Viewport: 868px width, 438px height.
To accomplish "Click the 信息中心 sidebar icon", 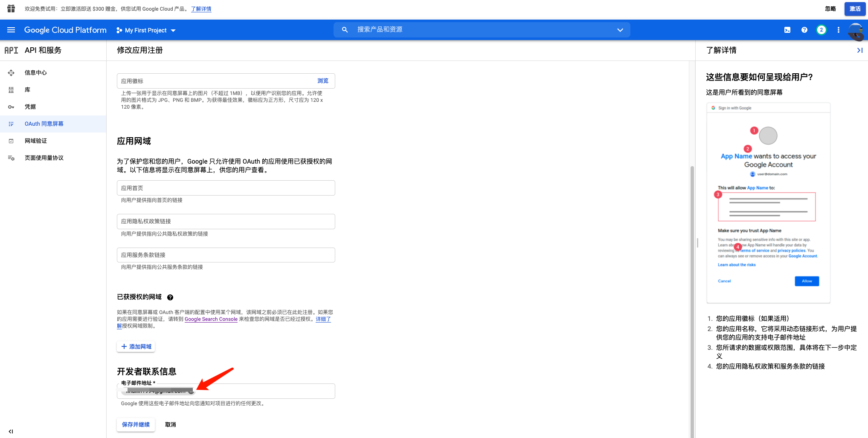I will [x=11, y=73].
